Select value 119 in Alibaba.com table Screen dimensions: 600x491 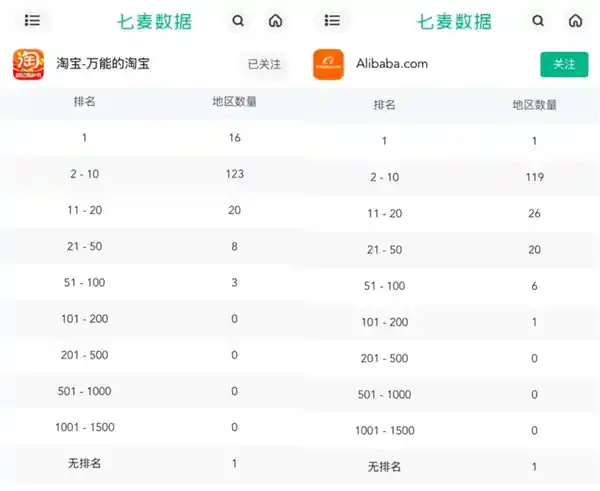(x=535, y=177)
